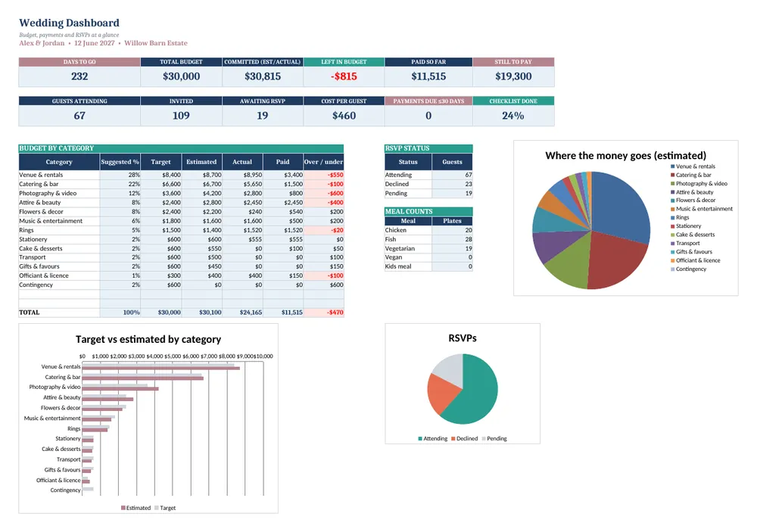Click the "Officiant & licence" pie legend entry
Viewport: 757px width, 532px height.
point(695,260)
